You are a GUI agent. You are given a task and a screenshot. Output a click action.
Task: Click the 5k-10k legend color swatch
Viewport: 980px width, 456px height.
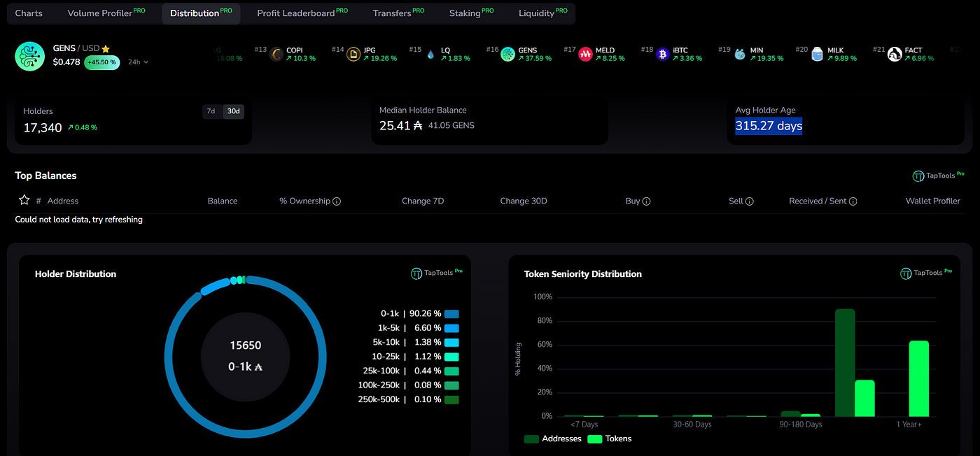click(451, 343)
